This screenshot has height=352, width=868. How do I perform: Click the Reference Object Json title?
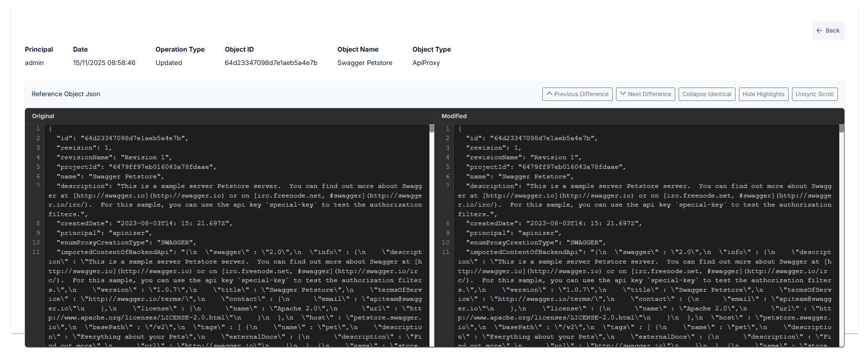tap(66, 94)
